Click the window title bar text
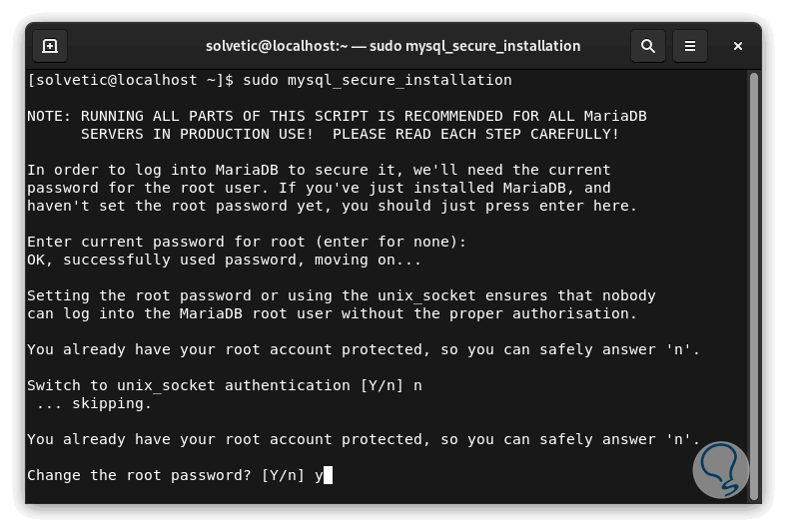787x532 pixels. point(393,46)
